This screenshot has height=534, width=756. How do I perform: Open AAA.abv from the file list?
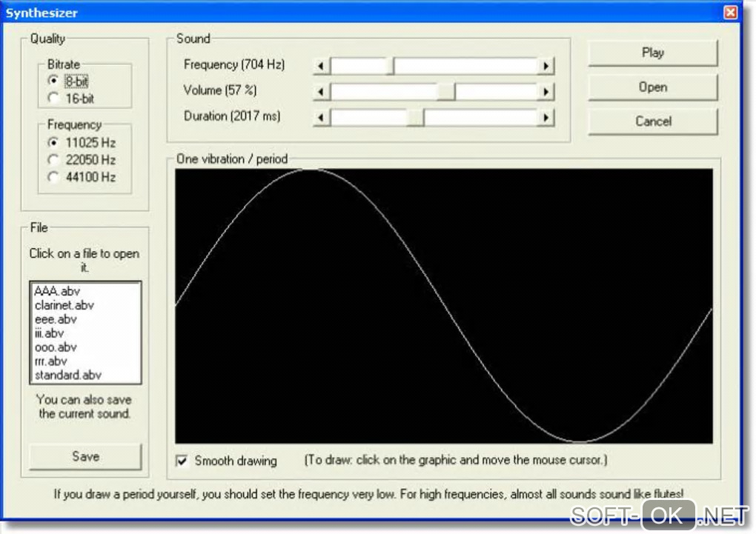tap(85, 291)
